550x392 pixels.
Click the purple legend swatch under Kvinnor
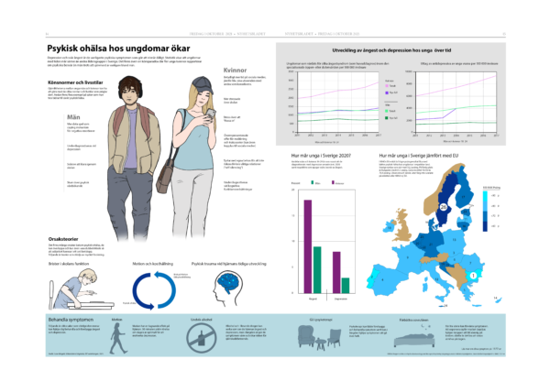coord(387,93)
